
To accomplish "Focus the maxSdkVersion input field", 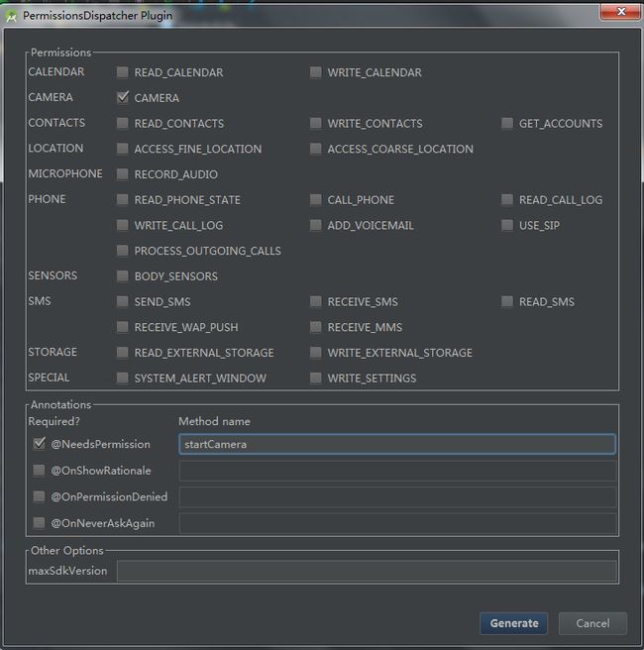I will coord(367,572).
